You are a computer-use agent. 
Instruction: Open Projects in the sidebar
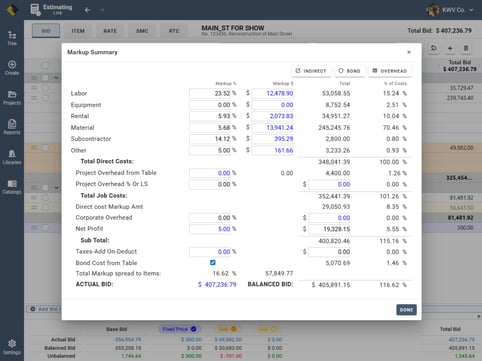coord(12,98)
